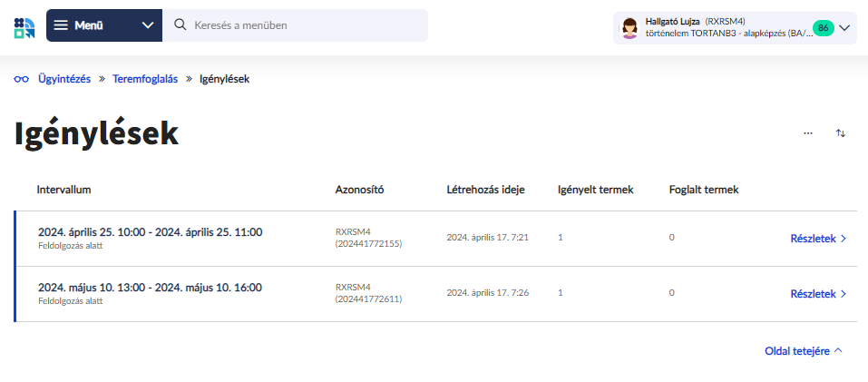Open Részletek for the május 10 request

coord(818,294)
